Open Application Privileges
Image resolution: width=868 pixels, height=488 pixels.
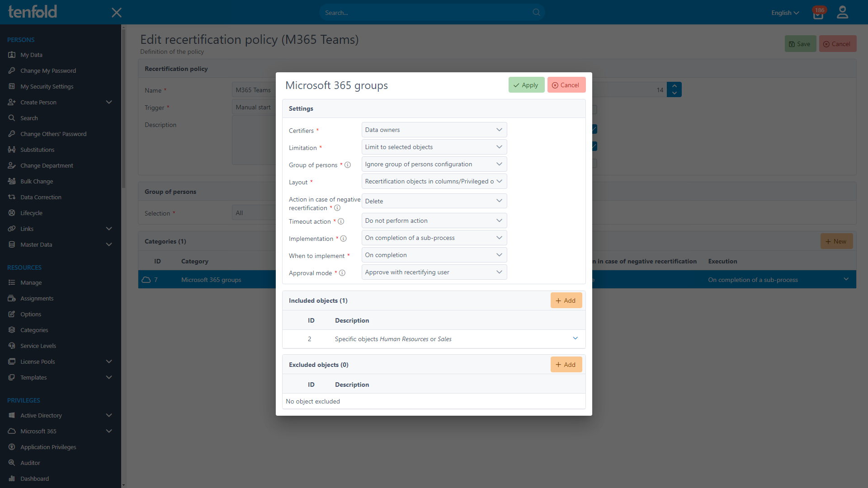coord(48,447)
